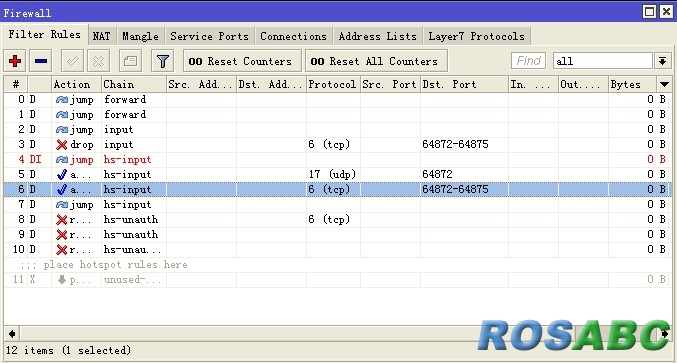677x363 pixels.
Task: Sort by Dst. Address column header
Action: 271,84
